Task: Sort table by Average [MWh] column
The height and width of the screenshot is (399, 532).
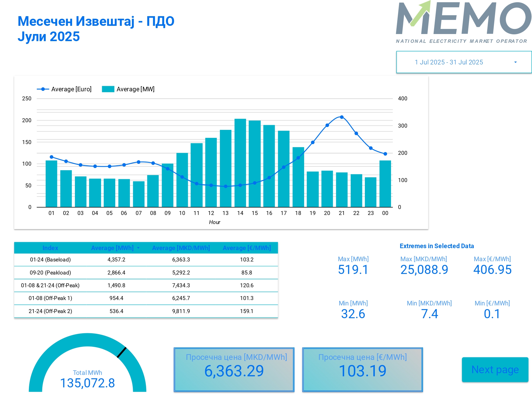Action: coord(112,248)
